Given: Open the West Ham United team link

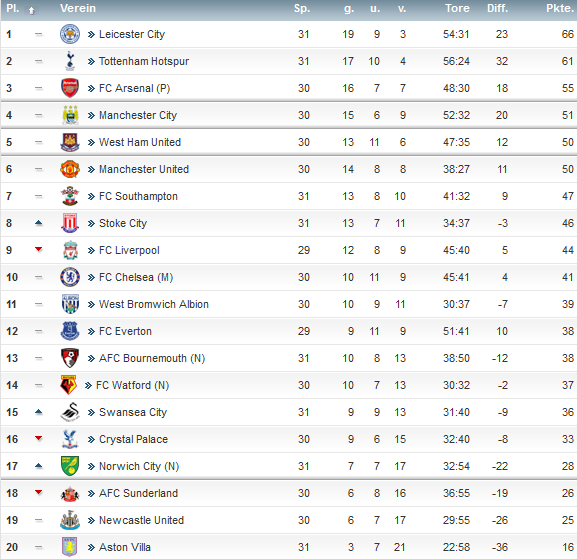Looking at the screenshot, I should click(140, 142).
